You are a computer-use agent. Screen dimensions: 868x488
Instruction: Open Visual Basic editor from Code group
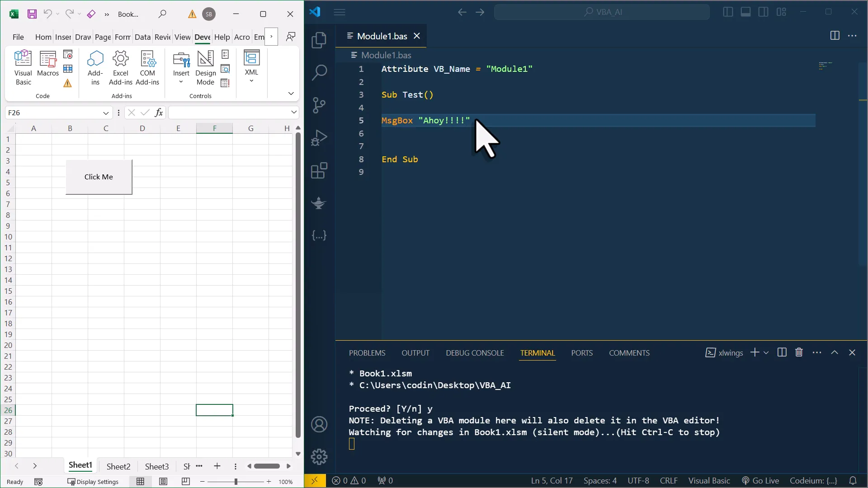click(23, 67)
